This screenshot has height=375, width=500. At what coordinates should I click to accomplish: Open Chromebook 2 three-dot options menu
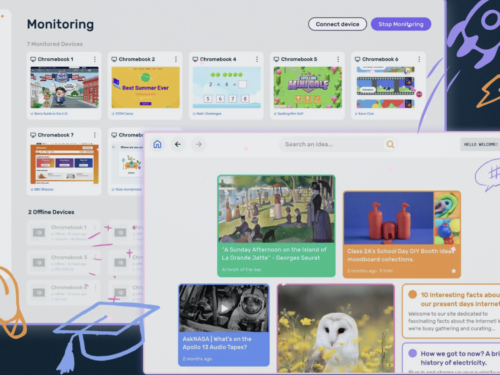pyautogui.click(x=176, y=59)
